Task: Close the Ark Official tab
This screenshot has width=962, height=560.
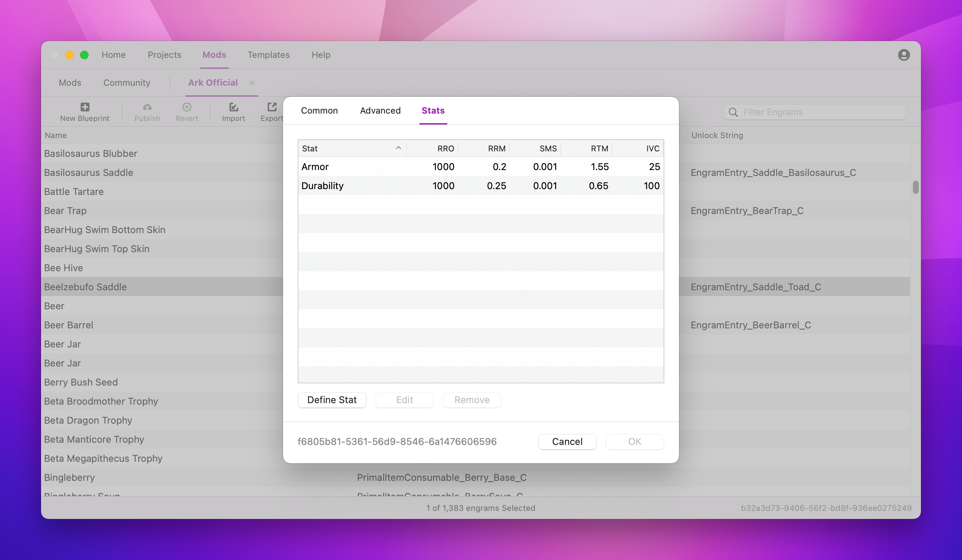Action: [x=252, y=83]
